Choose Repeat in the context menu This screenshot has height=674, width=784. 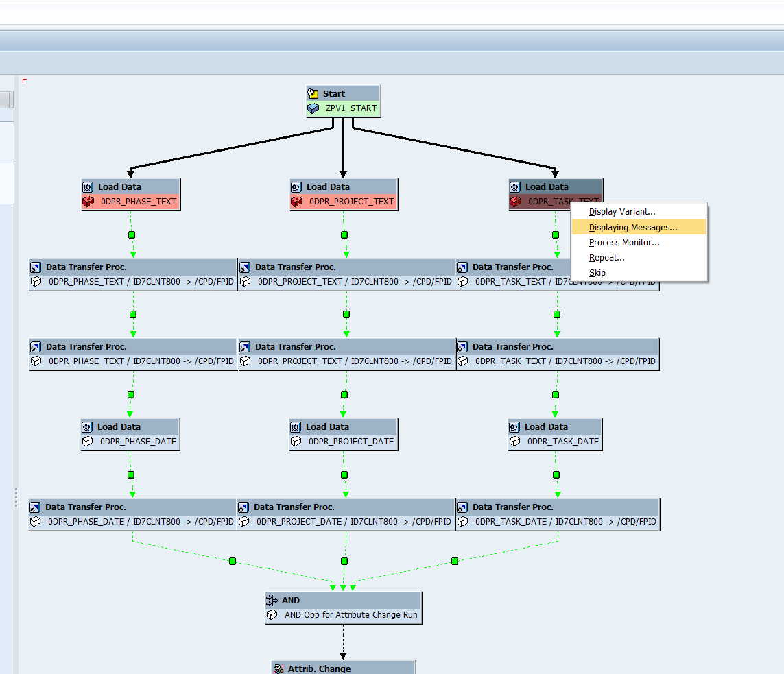tap(607, 257)
